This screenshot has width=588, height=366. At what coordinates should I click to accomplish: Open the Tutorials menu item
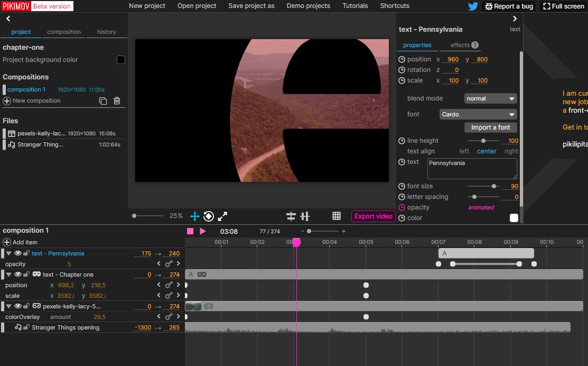(x=355, y=6)
